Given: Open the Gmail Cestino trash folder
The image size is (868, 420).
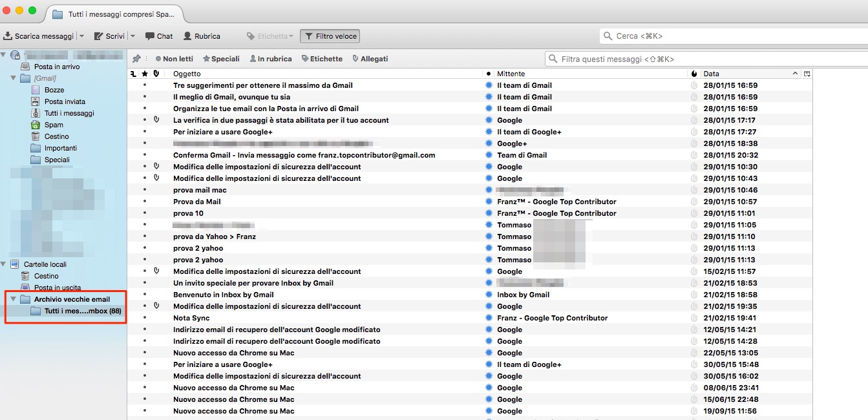Looking at the screenshot, I should (x=57, y=136).
